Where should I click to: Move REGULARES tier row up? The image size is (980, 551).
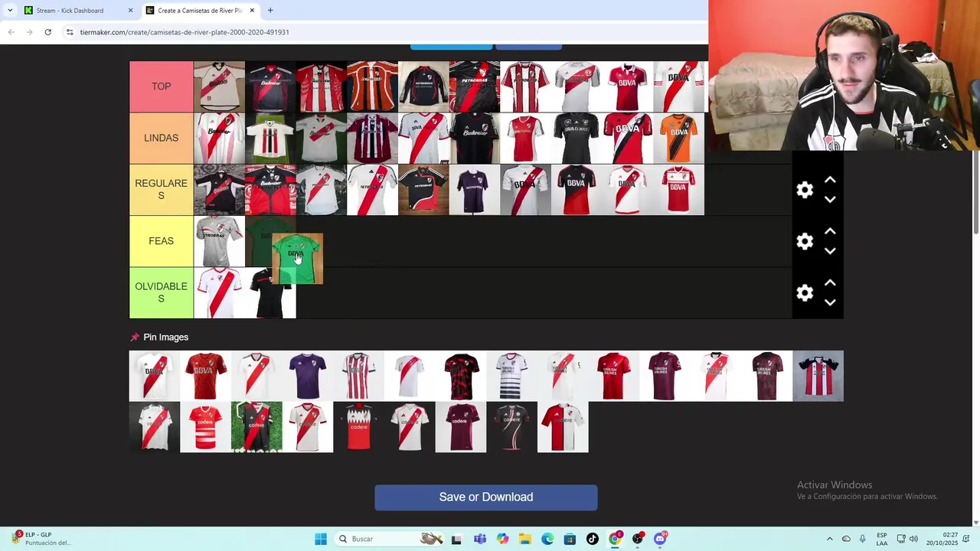click(x=830, y=180)
